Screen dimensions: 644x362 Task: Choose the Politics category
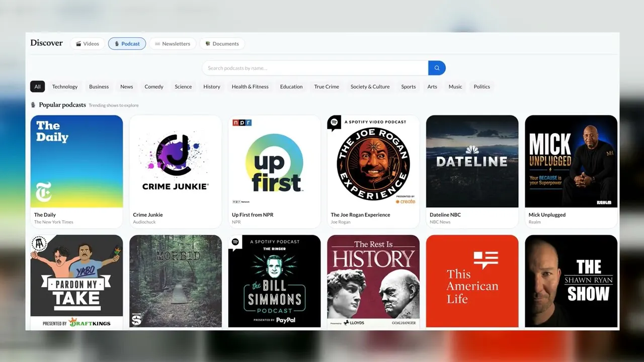tap(482, 86)
